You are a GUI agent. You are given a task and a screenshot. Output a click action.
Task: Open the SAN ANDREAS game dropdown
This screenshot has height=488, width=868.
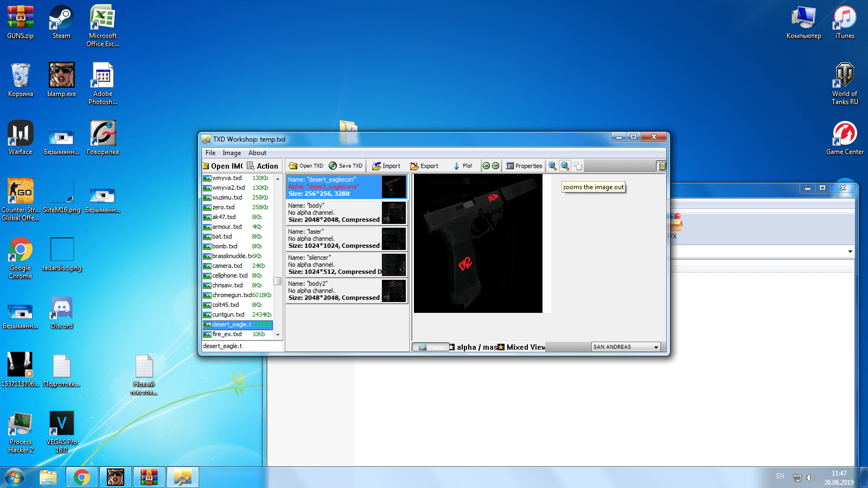626,347
